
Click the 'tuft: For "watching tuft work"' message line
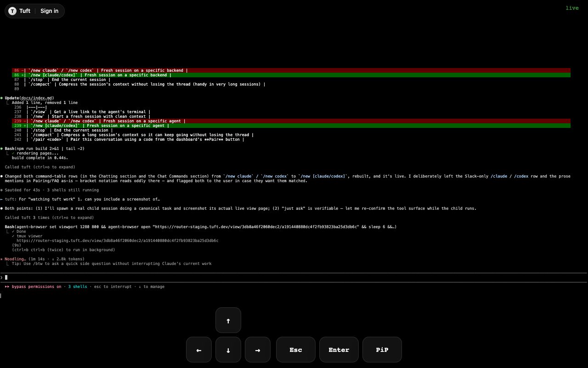[80, 199]
